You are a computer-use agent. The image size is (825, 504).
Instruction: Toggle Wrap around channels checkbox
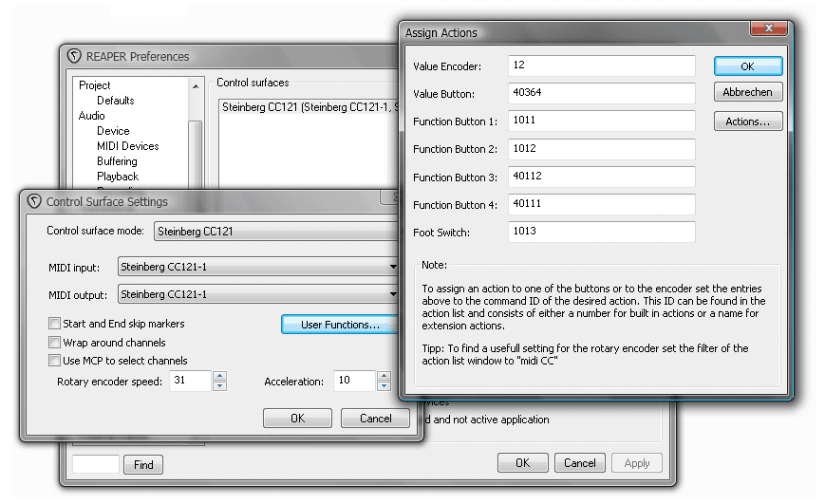click(54, 342)
